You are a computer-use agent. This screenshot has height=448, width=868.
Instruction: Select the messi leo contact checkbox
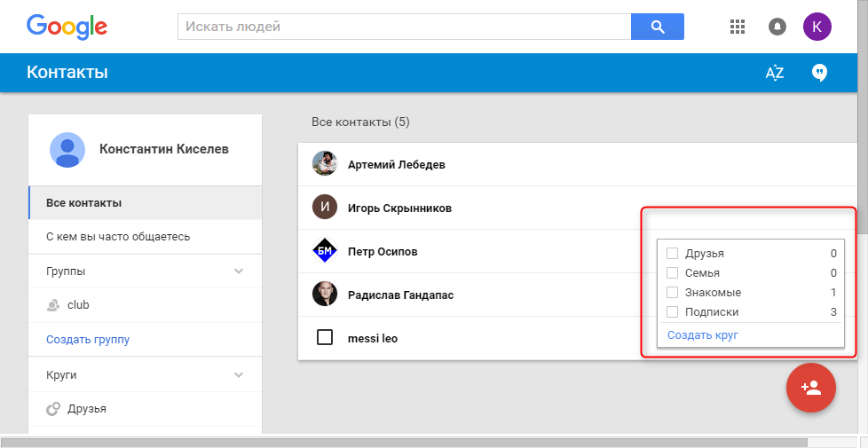point(325,338)
